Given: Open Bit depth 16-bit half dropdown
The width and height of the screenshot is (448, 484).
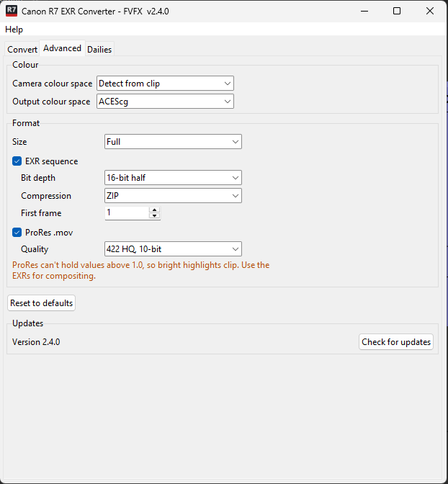Looking at the screenshot, I should click(173, 178).
